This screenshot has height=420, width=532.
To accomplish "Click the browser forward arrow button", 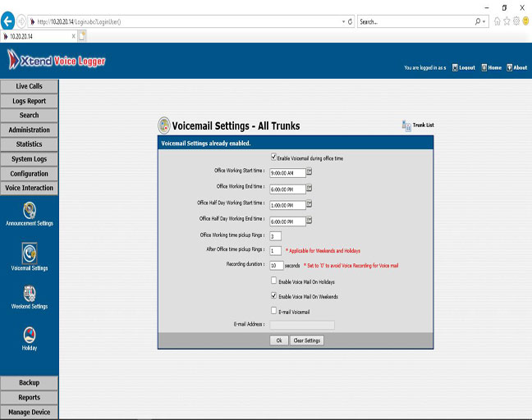I will (x=21, y=21).
